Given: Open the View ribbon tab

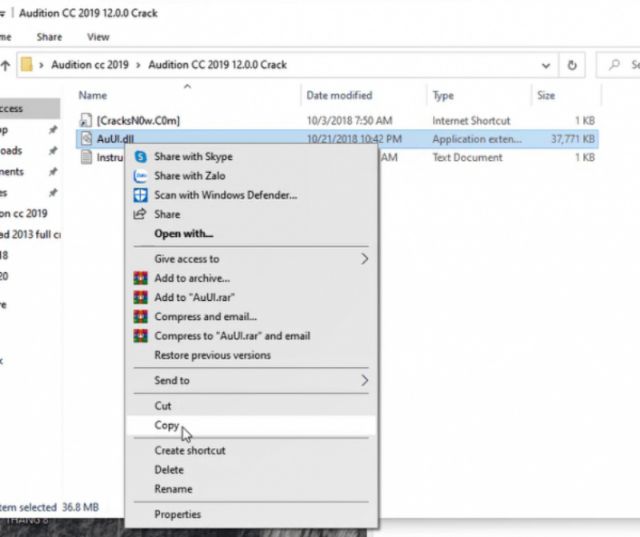Looking at the screenshot, I should coord(98,37).
